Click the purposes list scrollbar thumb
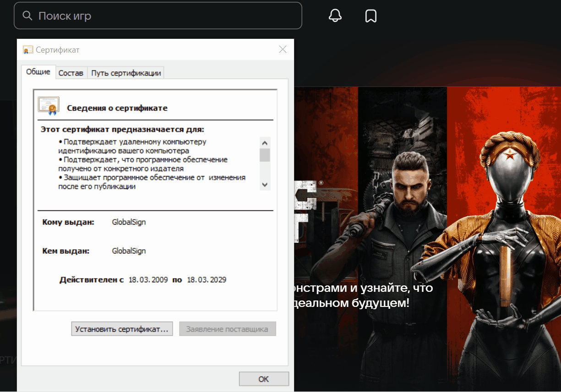This screenshot has height=392, width=561. 265,155
